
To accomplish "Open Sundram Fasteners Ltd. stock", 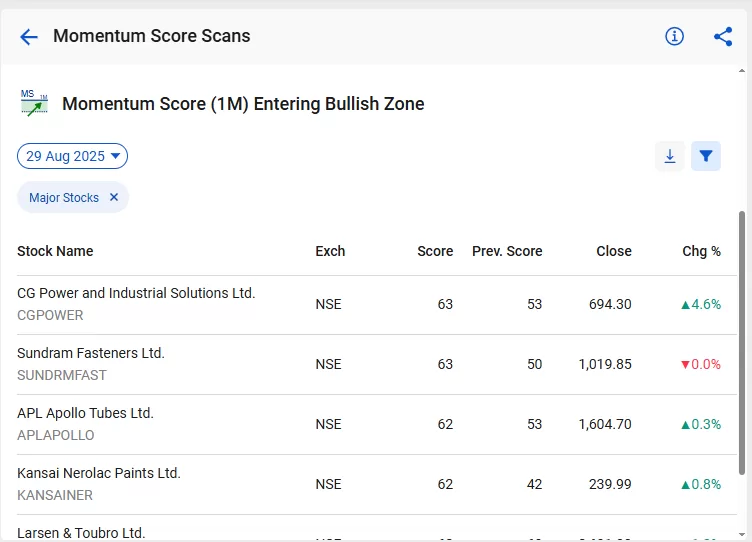I will 91,353.
